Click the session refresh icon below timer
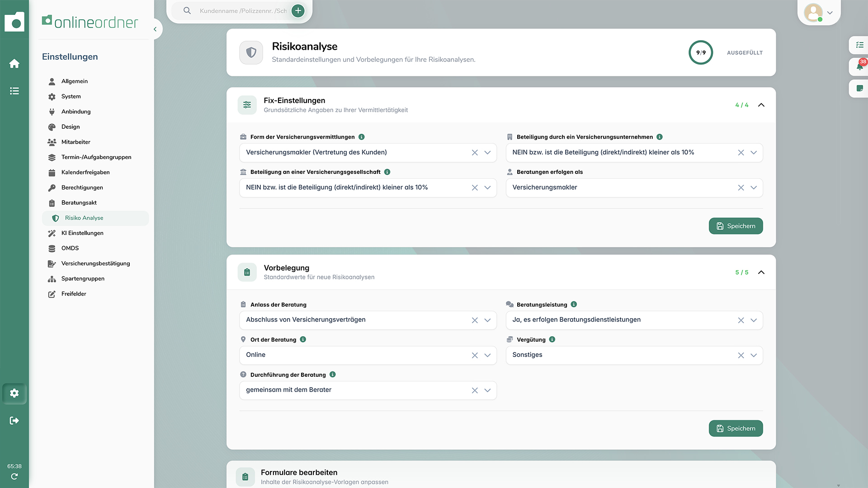The image size is (868, 488). (x=14, y=476)
